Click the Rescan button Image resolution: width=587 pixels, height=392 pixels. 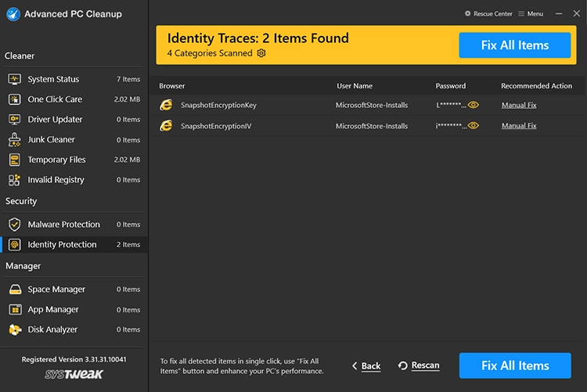pyautogui.click(x=419, y=365)
